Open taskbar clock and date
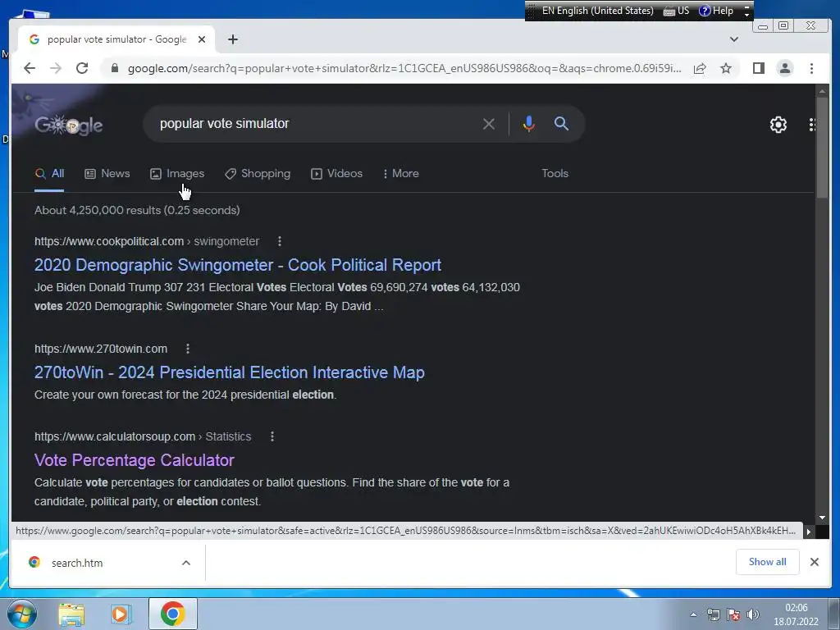 [796, 614]
